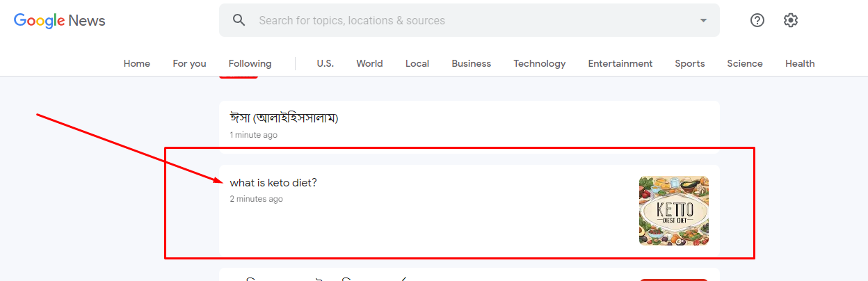Go to the Home tab

click(137, 63)
